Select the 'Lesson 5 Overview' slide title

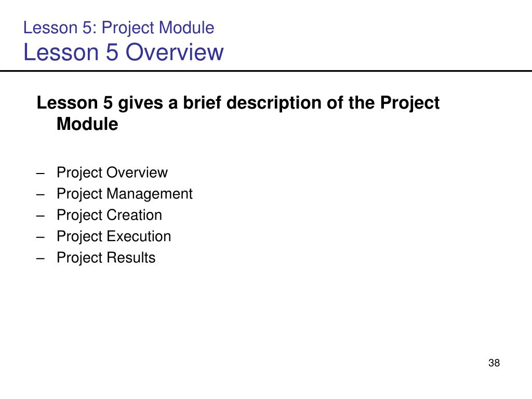tap(124, 52)
